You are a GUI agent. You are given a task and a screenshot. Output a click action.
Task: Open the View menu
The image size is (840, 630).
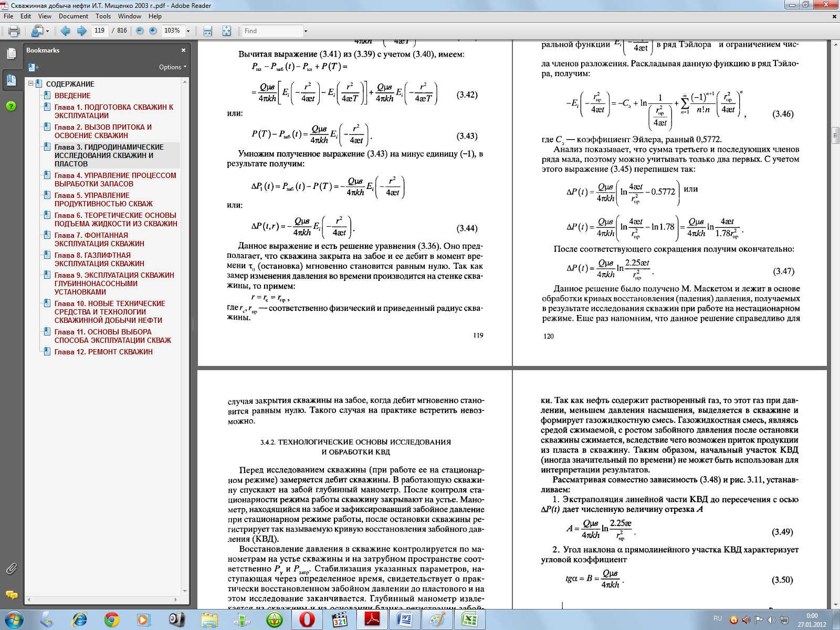[45, 16]
